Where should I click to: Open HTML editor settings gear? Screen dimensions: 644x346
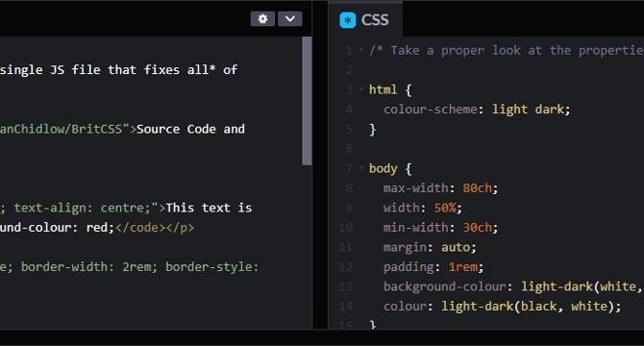pos(262,19)
